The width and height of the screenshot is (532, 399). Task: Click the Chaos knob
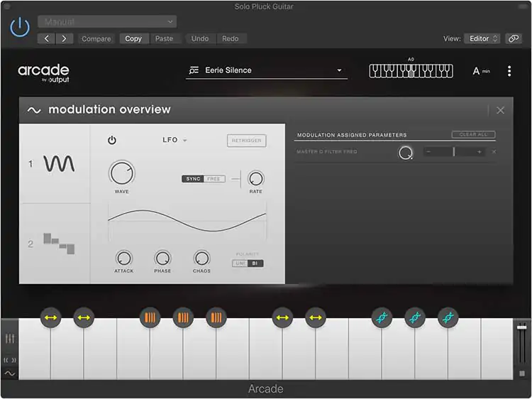[x=201, y=258]
